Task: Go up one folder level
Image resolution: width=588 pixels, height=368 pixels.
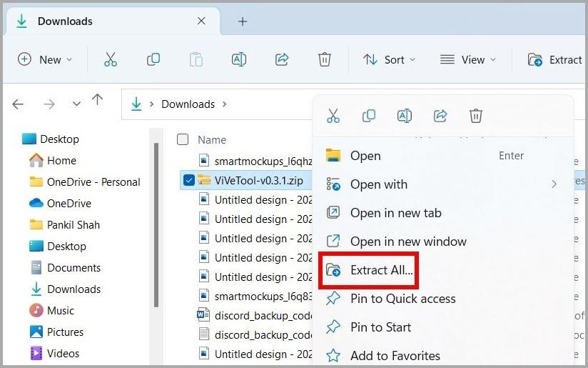Action: [x=98, y=100]
